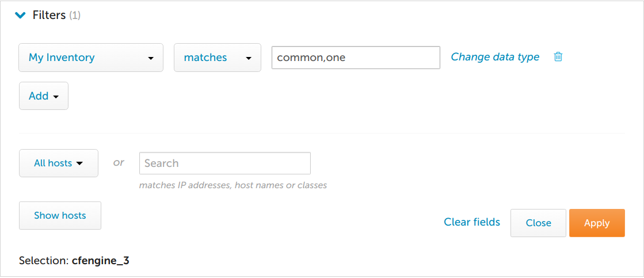Open the matches operator dropdown
The height and width of the screenshot is (278, 644).
pyautogui.click(x=217, y=58)
